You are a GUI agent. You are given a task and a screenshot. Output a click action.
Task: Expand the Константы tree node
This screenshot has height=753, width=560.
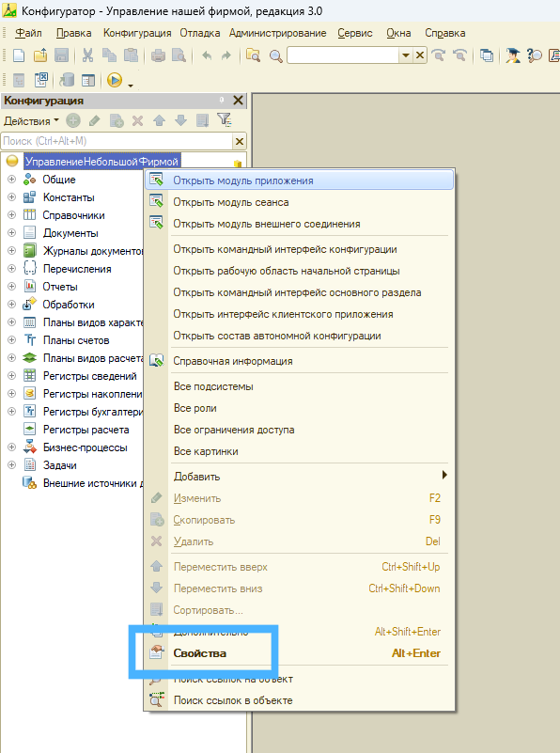(x=12, y=196)
